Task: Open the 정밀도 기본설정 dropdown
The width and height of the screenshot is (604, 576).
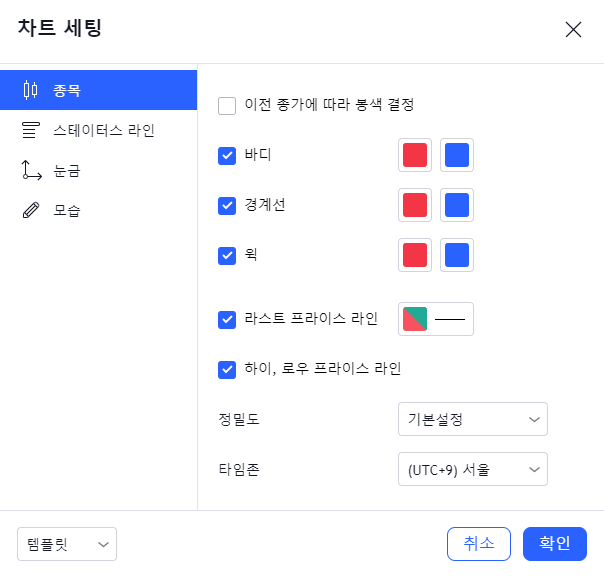Action: click(x=472, y=419)
